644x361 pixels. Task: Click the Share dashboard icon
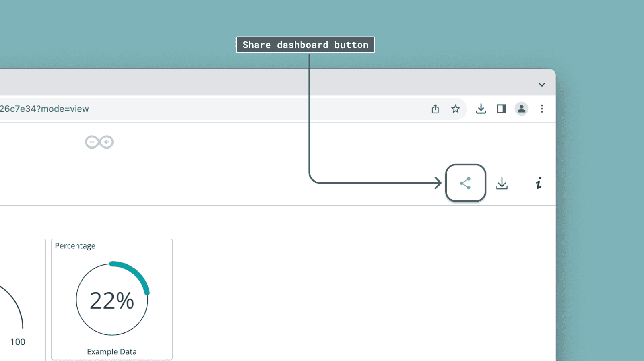pyautogui.click(x=465, y=183)
